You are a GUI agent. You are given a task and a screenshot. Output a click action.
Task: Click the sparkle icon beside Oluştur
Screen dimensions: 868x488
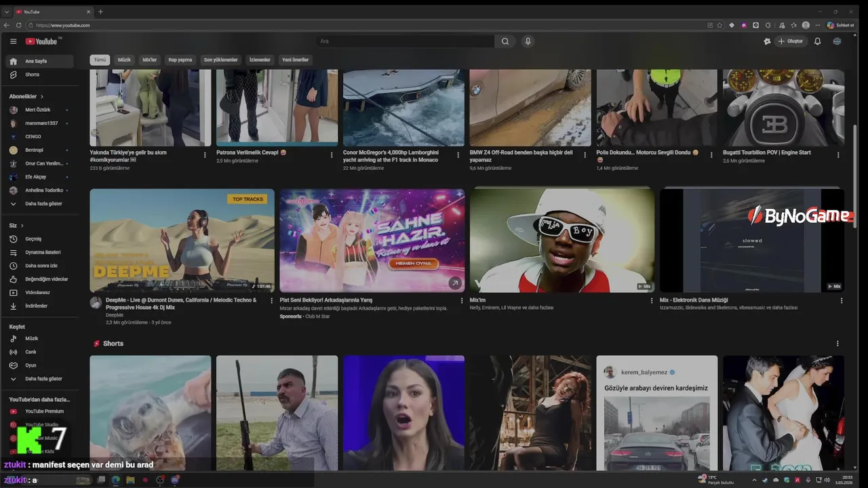click(x=767, y=41)
